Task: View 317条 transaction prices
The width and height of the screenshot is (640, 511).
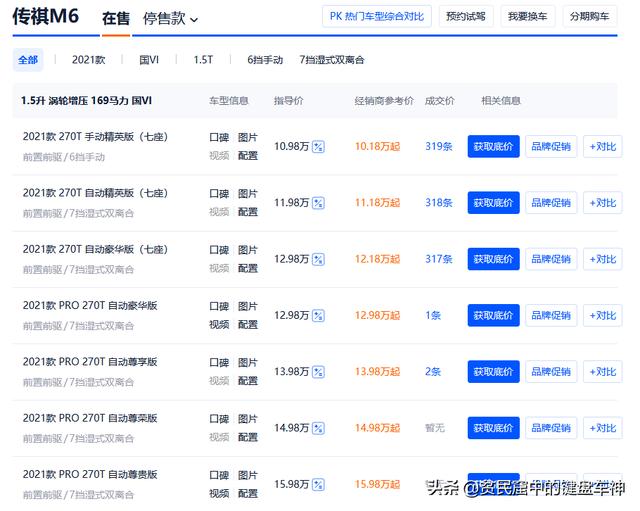Action: [439, 259]
